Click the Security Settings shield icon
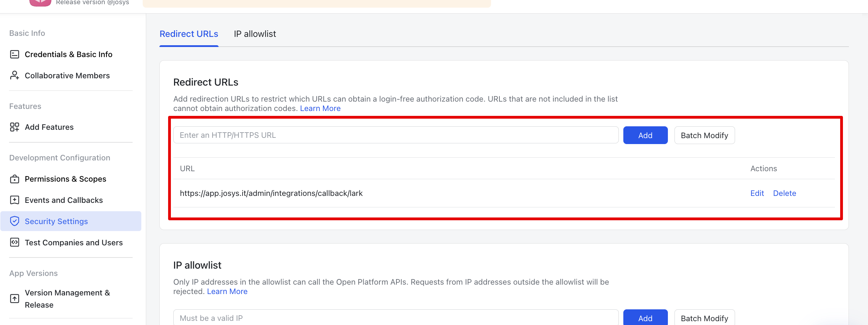This screenshot has width=868, height=325. click(15, 221)
